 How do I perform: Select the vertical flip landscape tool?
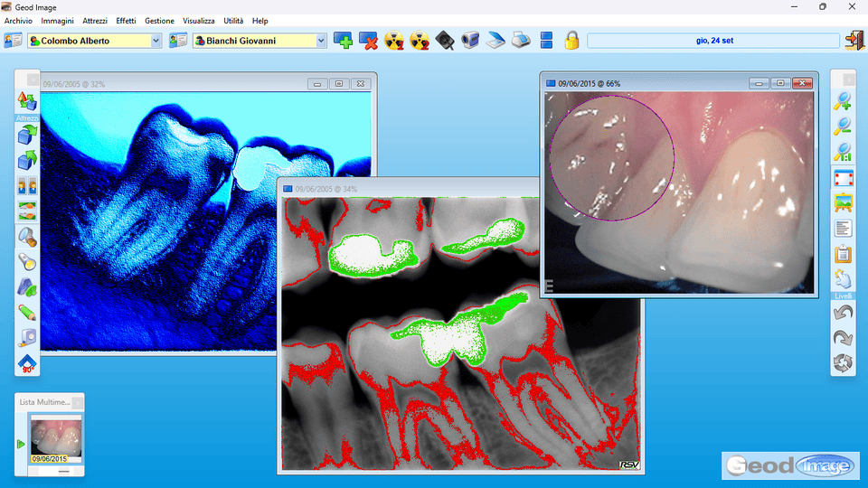[26, 211]
